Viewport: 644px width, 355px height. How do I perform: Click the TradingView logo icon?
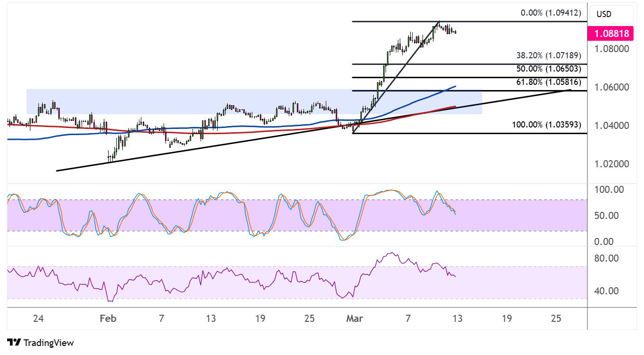point(14,342)
